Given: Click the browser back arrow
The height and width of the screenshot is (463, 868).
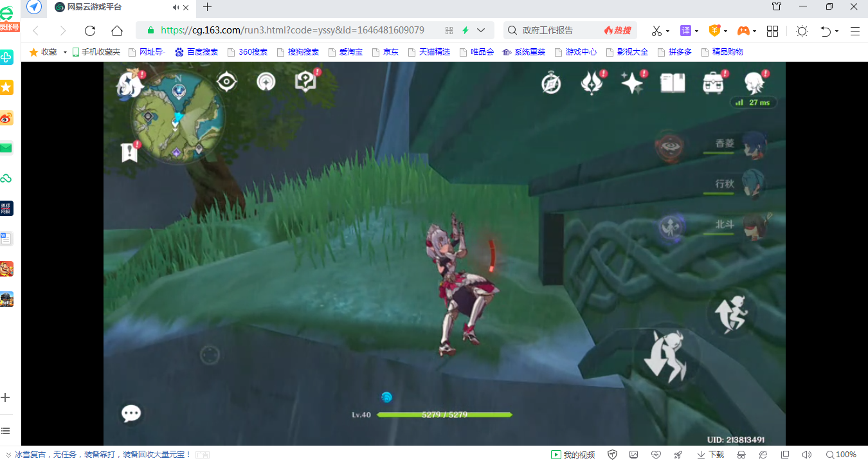Looking at the screenshot, I should pyautogui.click(x=36, y=31).
